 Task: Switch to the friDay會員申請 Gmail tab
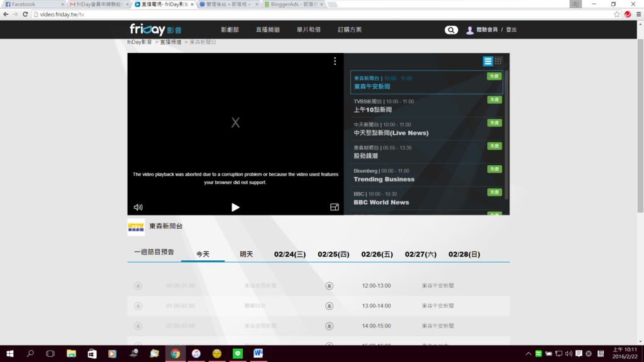[x=99, y=4]
